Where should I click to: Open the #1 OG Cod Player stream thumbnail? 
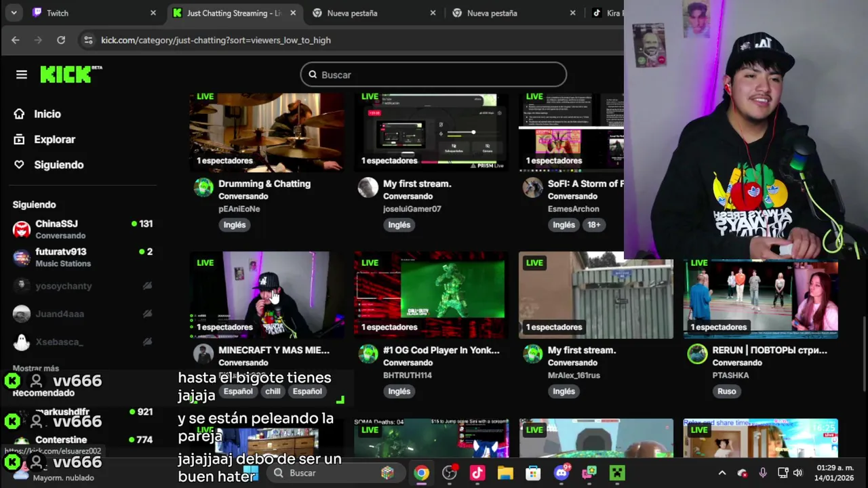(x=431, y=295)
